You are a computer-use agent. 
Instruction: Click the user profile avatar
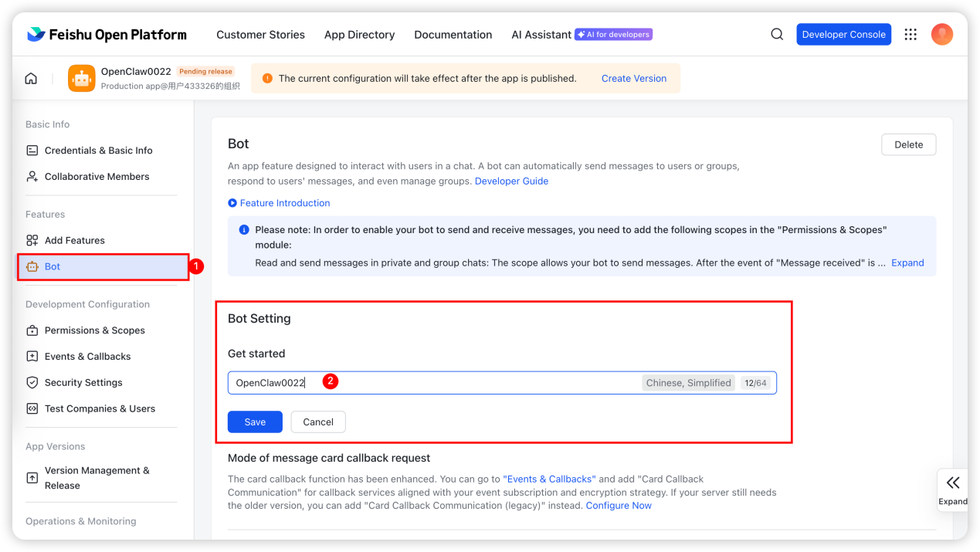point(941,35)
